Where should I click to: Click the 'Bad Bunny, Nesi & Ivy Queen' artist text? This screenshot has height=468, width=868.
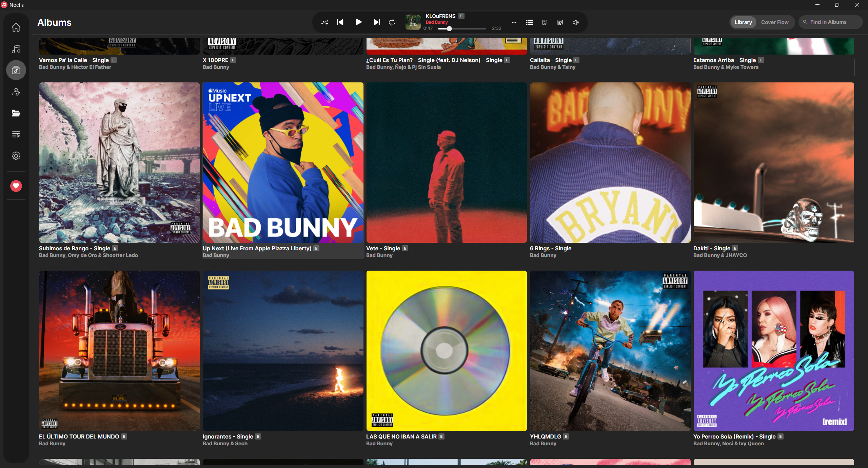point(729,444)
